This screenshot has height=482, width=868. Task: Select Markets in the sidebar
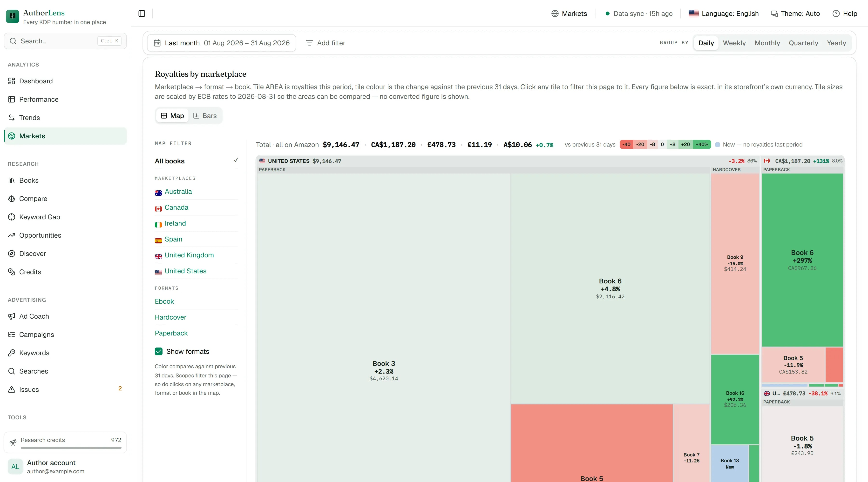[65, 136]
